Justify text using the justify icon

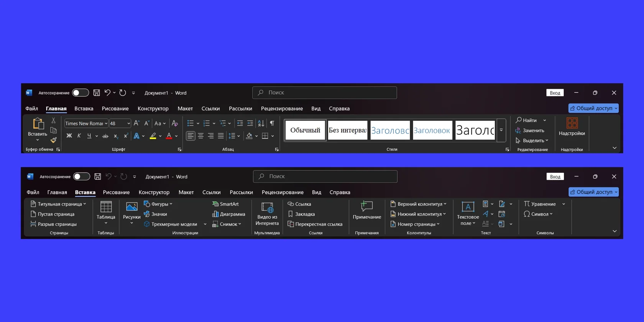[221, 136]
